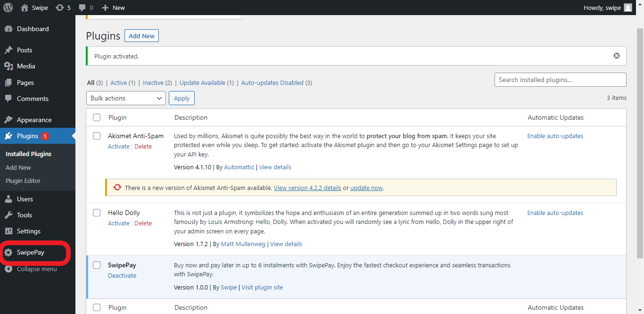Click the Users person icon

tap(8, 199)
